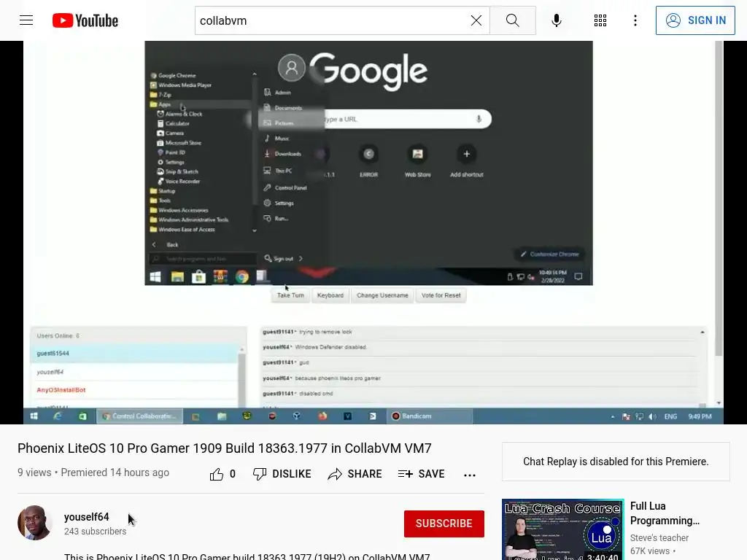This screenshot has width=747, height=560.
Task: Click the Control Collaborative taskbar tab in the video
Action: [139, 416]
